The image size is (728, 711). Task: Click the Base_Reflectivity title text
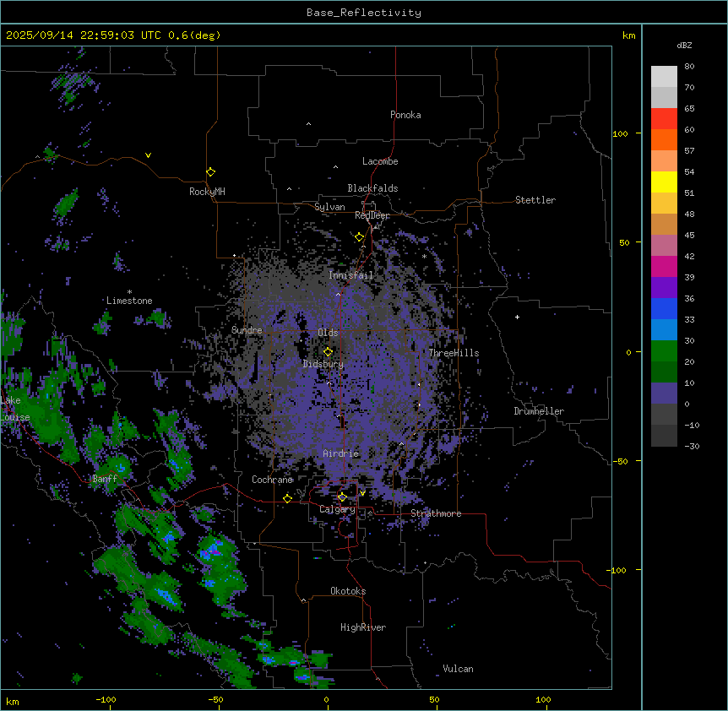point(363,13)
